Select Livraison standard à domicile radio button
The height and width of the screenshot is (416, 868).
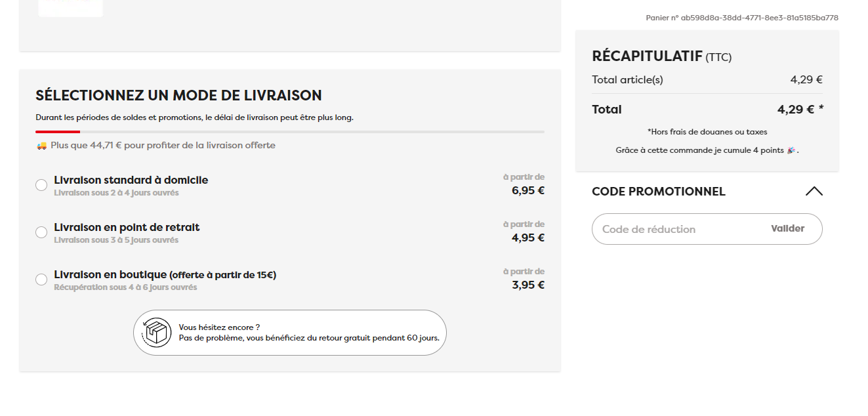pyautogui.click(x=41, y=185)
